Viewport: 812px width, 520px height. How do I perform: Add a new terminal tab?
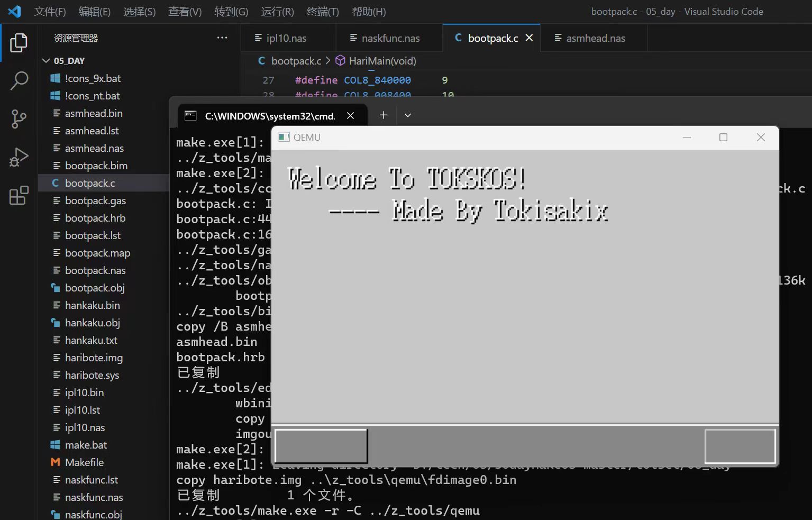[x=384, y=115]
